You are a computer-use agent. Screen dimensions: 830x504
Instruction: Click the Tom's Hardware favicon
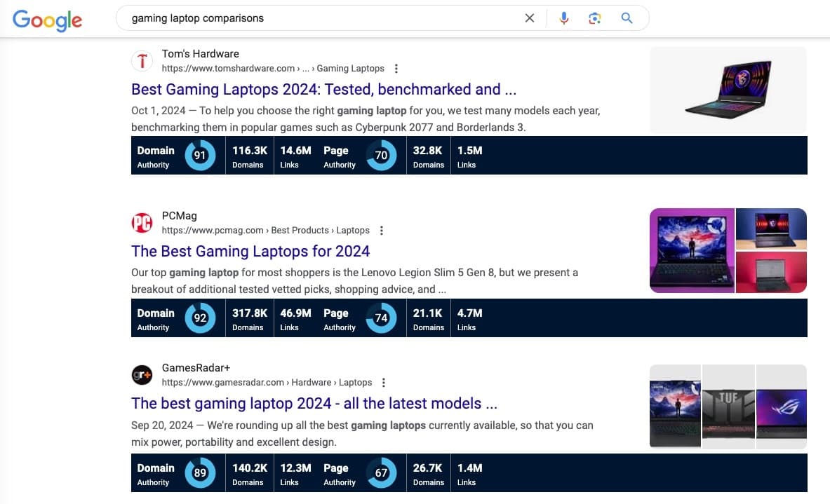[x=142, y=61]
